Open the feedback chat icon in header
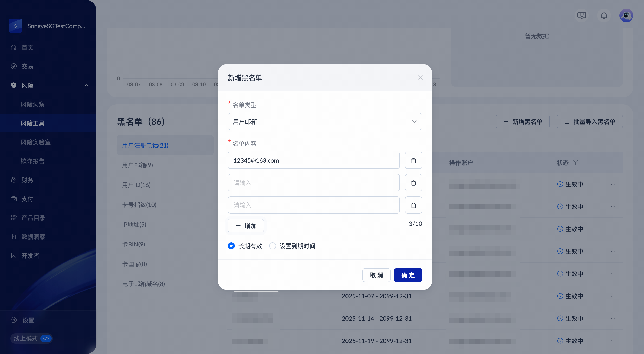Viewport: 644px width, 354px height. click(x=581, y=16)
